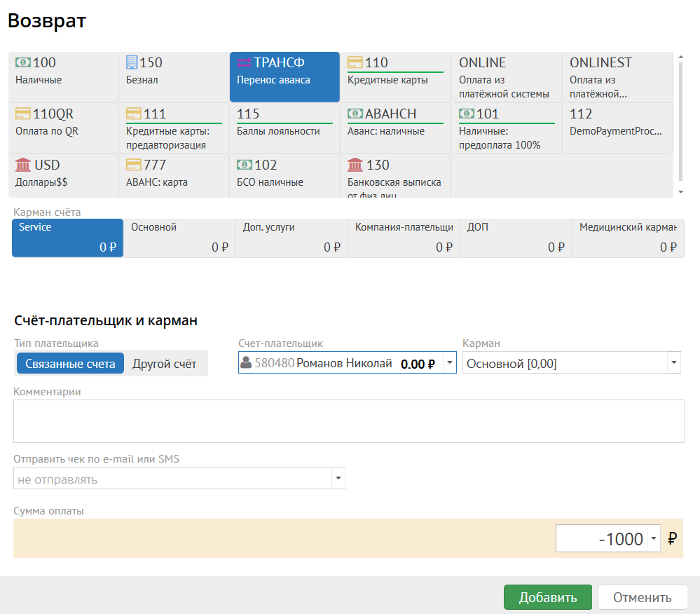Switch payer type to Связанные счета
This screenshot has width=700, height=614.
tap(70, 364)
